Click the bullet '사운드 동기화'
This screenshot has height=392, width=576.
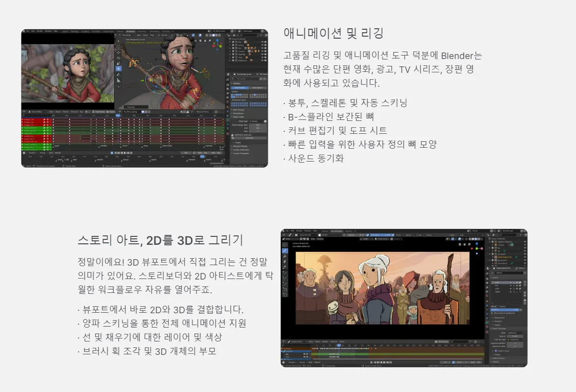click(x=314, y=159)
